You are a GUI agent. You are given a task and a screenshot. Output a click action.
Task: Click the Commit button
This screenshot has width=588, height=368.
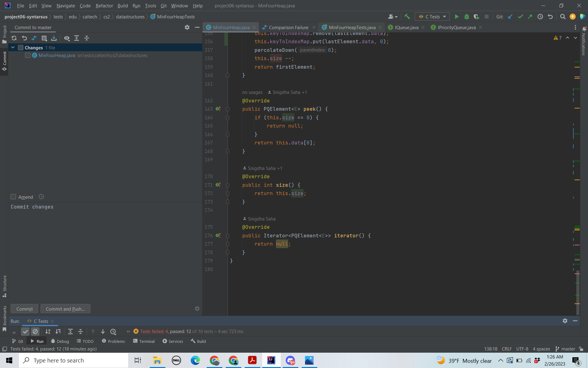(x=24, y=309)
